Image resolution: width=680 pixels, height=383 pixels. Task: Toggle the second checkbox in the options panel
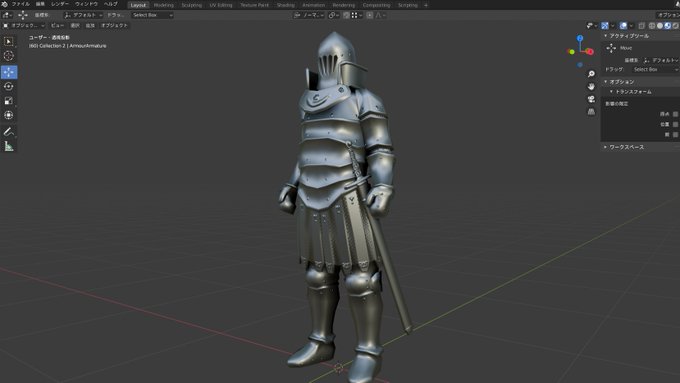[675, 124]
